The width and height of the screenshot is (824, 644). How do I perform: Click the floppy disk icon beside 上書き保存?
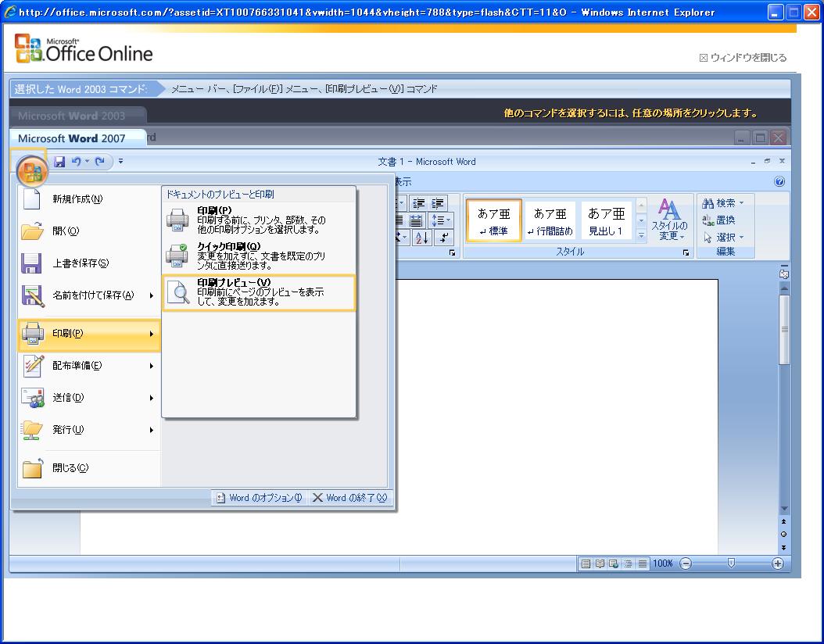[31, 263]
